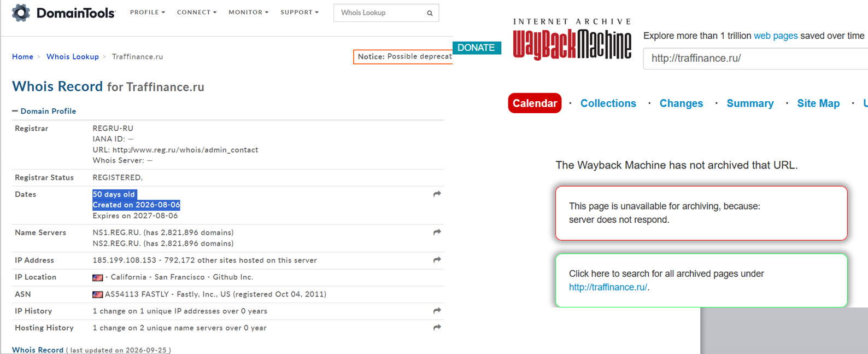868x354 pixels.
Task: Click the Wayback Machine logo
Action: [572, 39]
